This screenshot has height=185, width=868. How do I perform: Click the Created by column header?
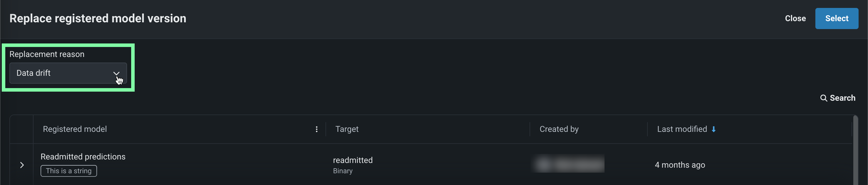pos(559,129)
